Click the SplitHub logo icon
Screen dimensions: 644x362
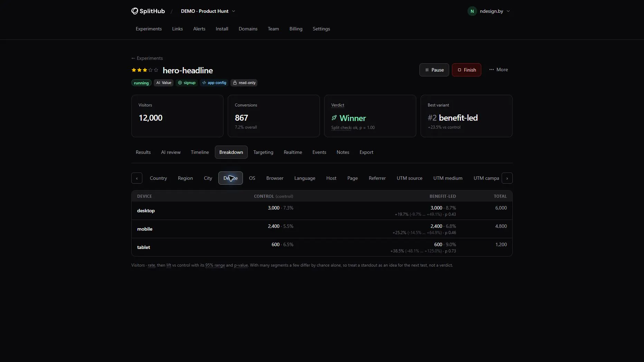134,11
